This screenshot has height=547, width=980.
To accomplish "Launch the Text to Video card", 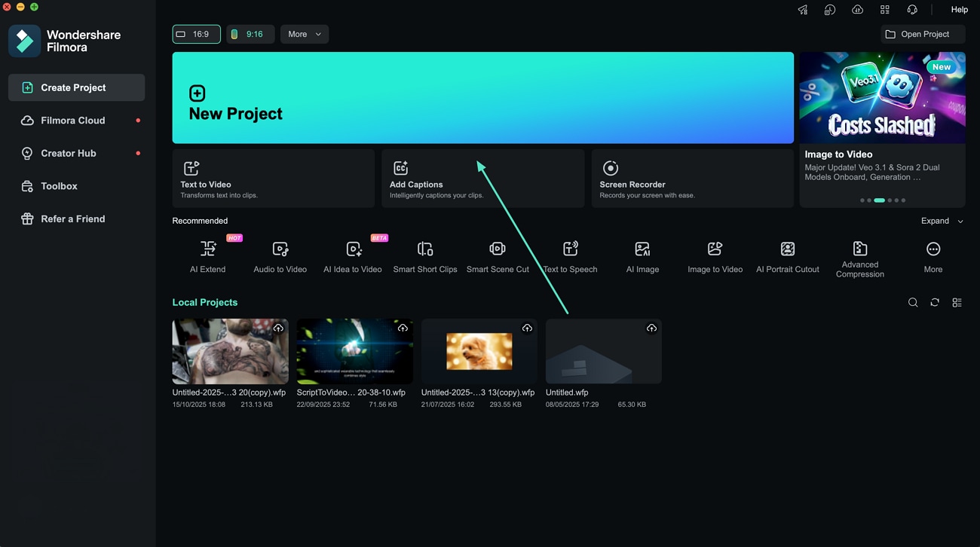I will click(x=273, y=179).
